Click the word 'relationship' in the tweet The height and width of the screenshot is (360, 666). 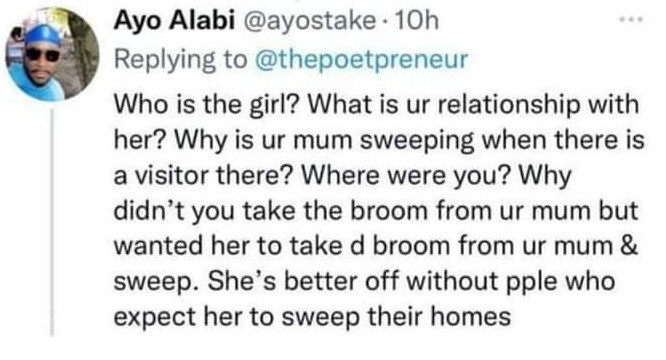508,105
